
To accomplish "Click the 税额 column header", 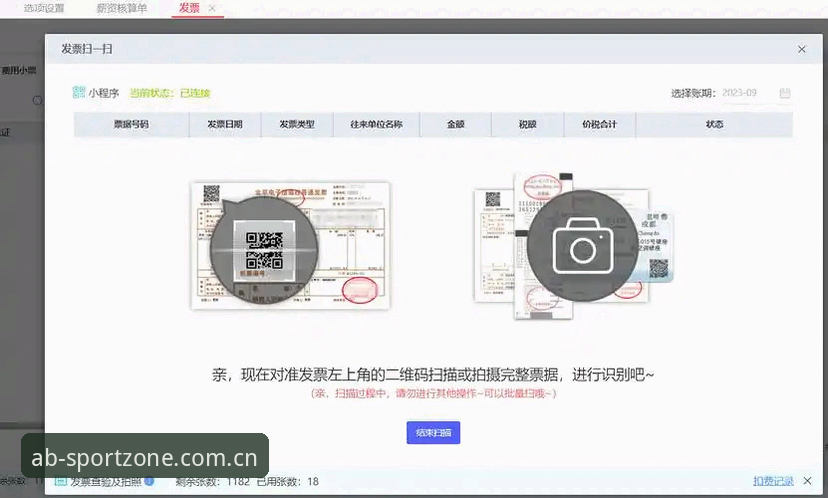I will click(528, 125).
